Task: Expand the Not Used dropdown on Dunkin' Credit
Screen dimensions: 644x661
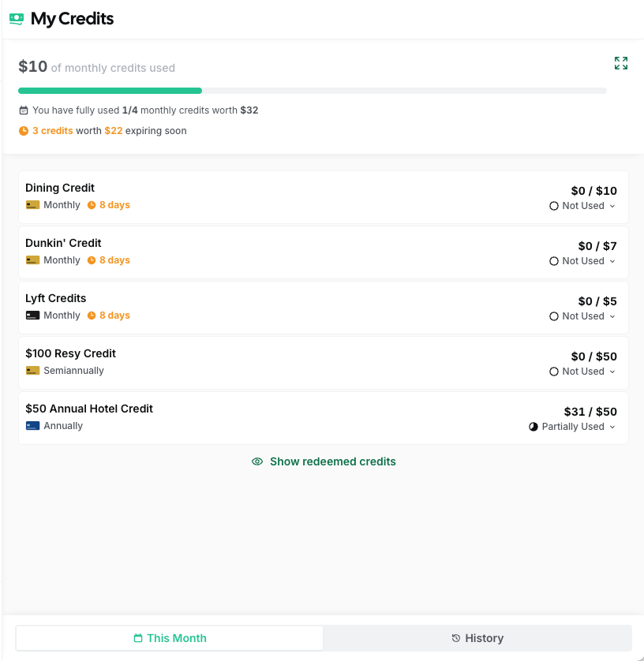Action: (x=611, y=260)
